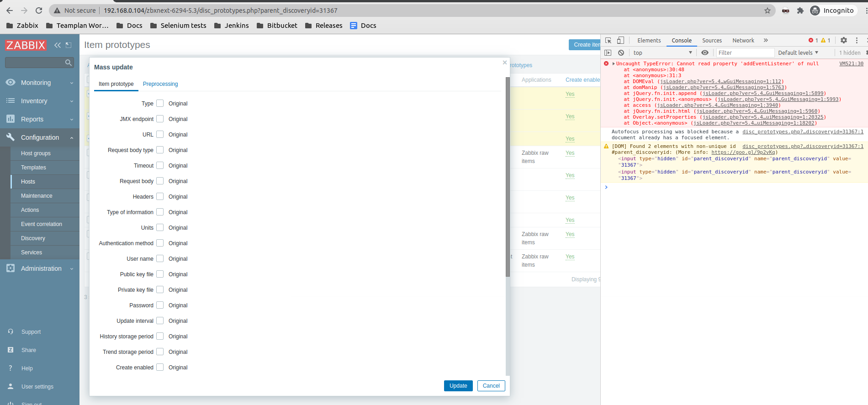868x405 pixels.
Task: Collapse the Zabbix sidebar with double-chevron icon
Action: pyautogui.click(x=58, y=45)
